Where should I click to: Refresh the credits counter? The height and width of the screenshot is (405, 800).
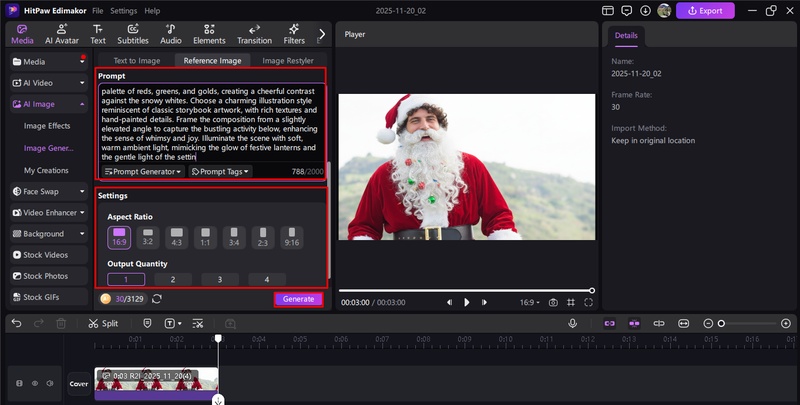(157, 299)
